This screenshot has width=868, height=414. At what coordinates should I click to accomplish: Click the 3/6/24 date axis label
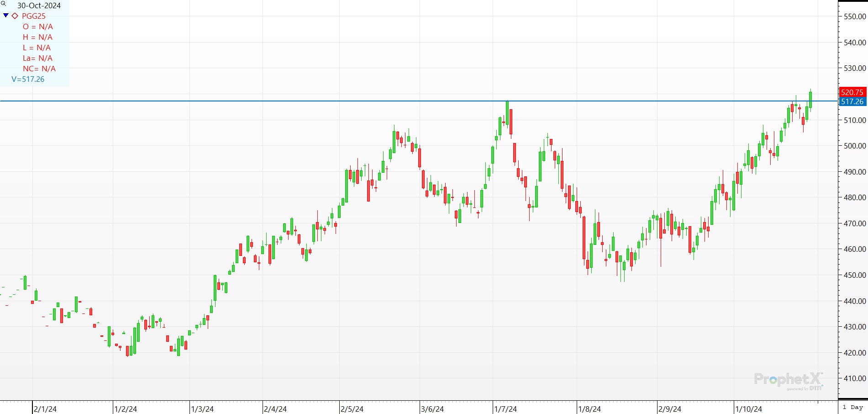tap(432, 409)
